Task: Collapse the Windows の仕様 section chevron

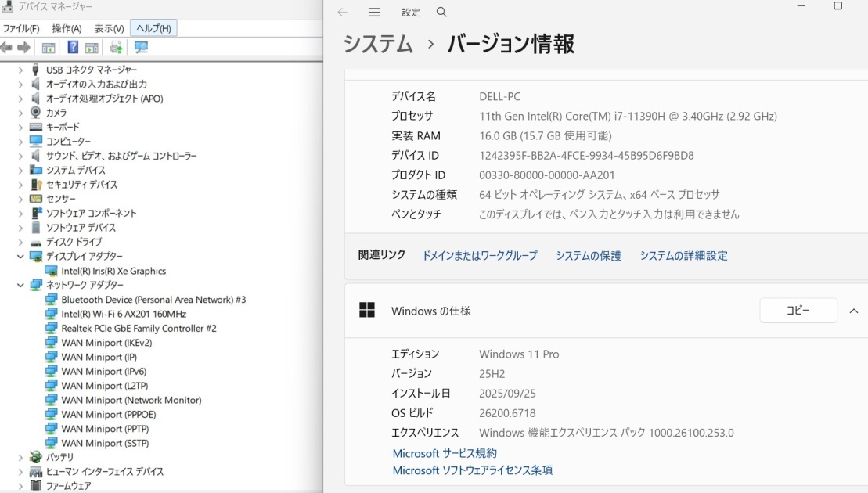Action: 853,311
